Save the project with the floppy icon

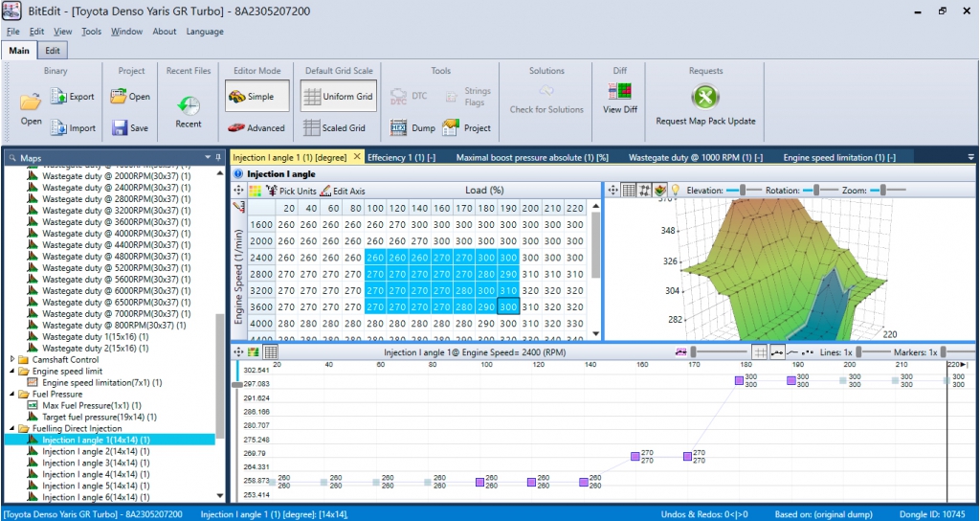(x=120, y=128)
